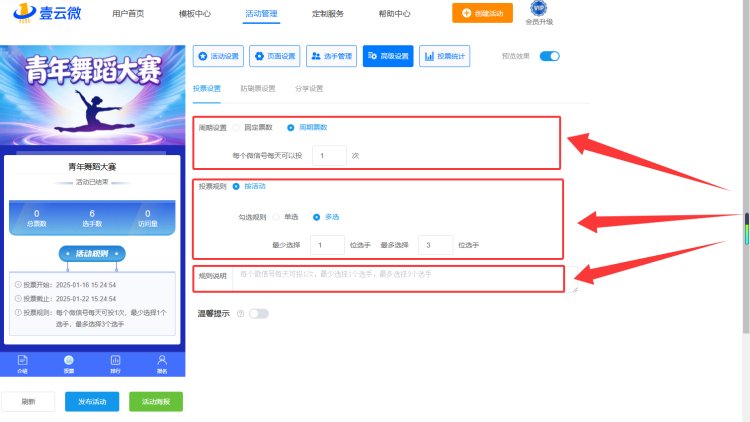Viewport: 750px width, 422px height.
Task: Enable the 温馨提示 switch
Action: tap(259, 313)
